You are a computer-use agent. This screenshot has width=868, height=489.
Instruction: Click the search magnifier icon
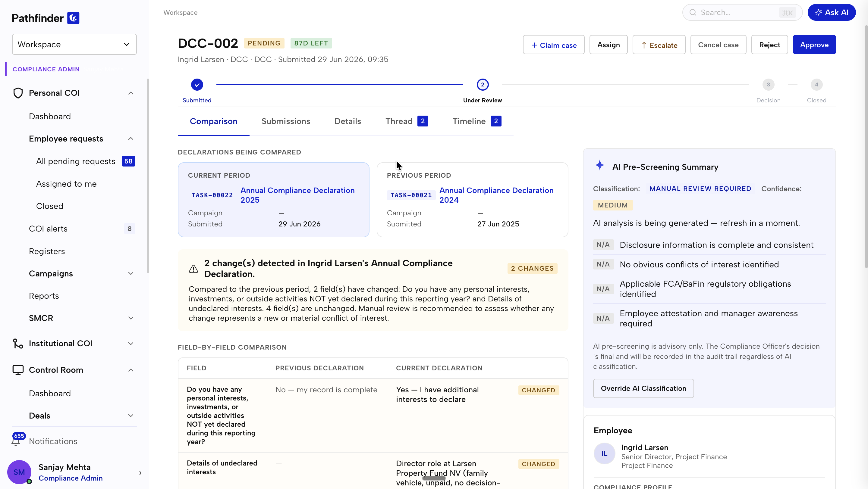(693, 12)
